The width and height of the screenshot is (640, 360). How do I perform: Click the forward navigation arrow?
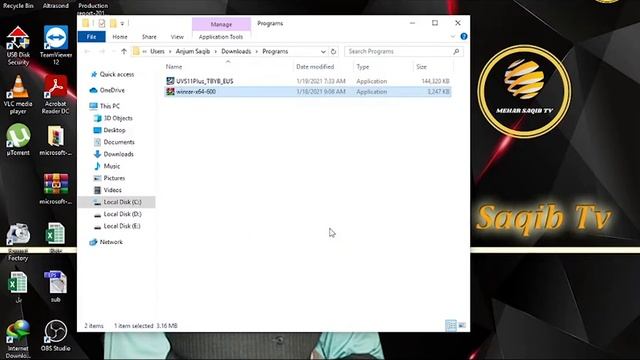[102, 51]
